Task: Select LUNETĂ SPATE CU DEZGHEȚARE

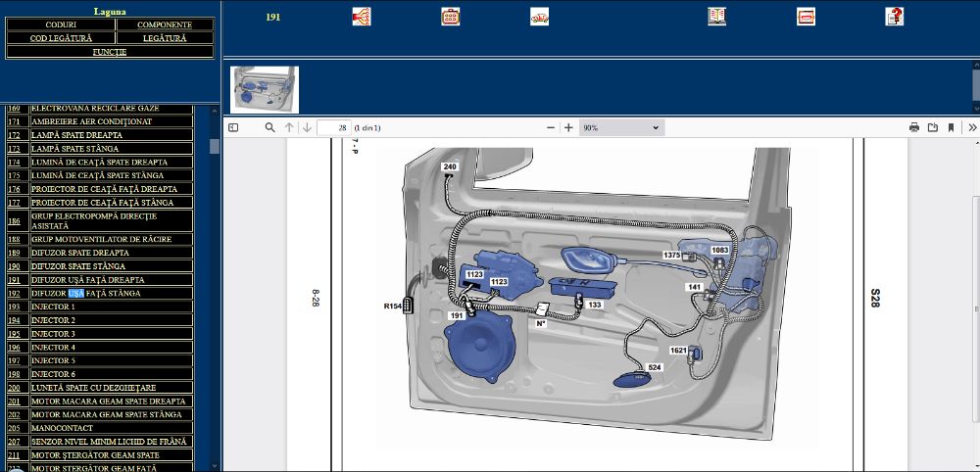Action: pyautogui.click(x=112, y=388)
